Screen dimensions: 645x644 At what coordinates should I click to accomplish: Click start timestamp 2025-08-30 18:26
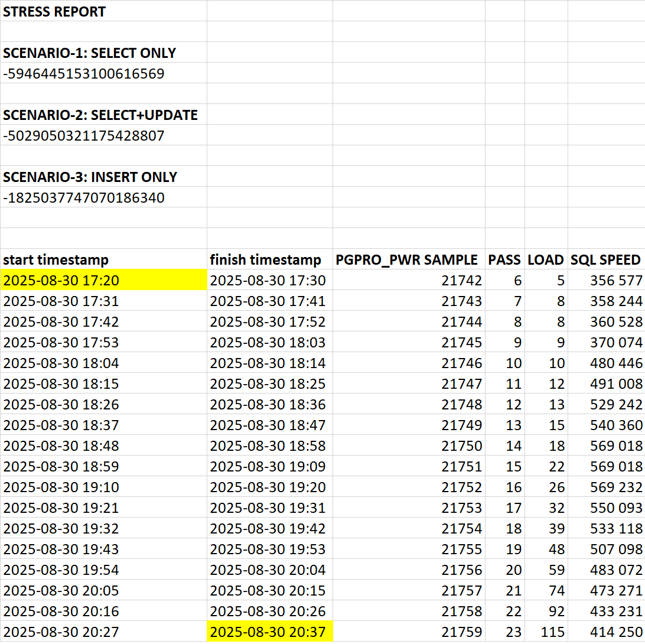[x=103, y=404]
